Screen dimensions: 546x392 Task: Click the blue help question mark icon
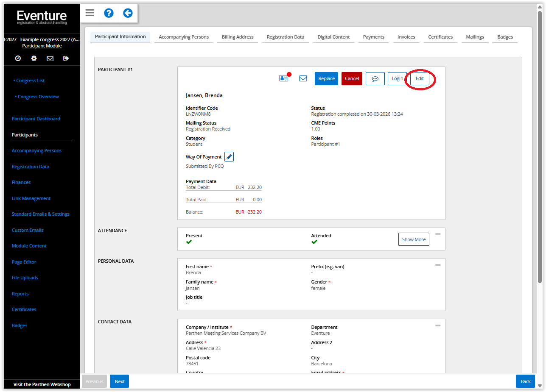(109, 13)
